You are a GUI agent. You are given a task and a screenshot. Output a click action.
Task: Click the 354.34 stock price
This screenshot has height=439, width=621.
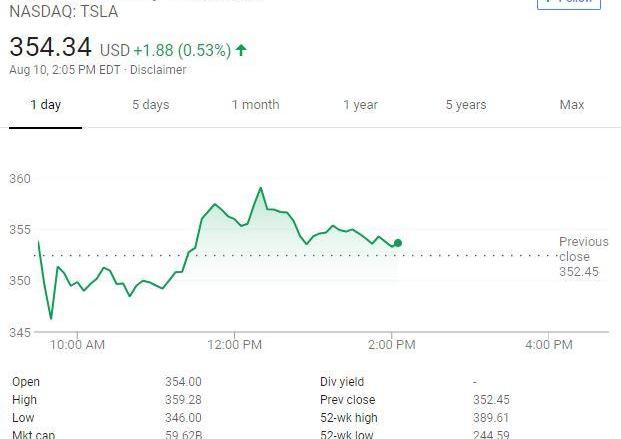[50, 46]
